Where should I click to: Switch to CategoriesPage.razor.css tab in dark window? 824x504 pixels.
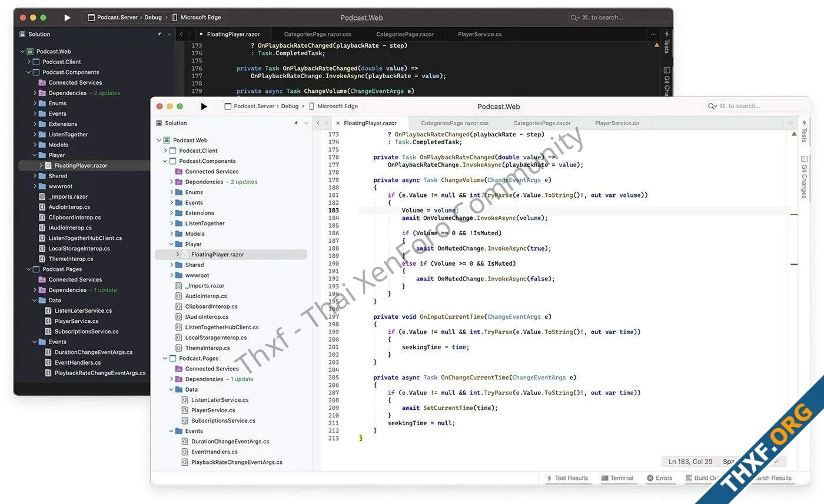[318, 34]
